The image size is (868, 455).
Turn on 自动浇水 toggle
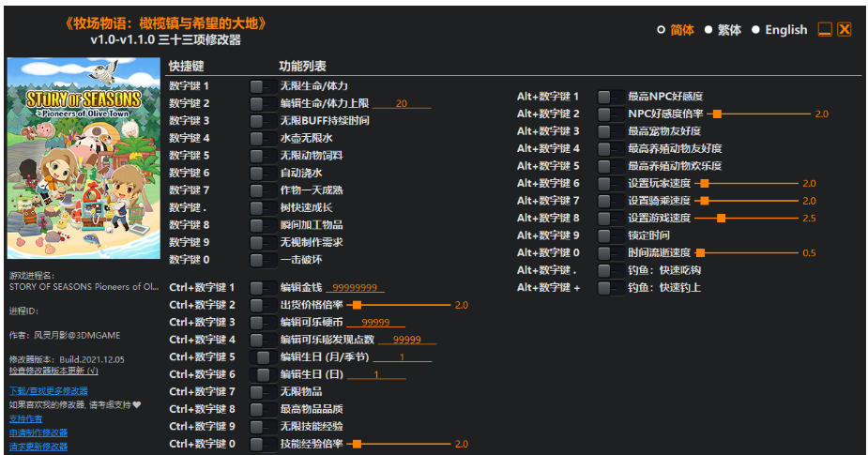click(x=262, y=174)
